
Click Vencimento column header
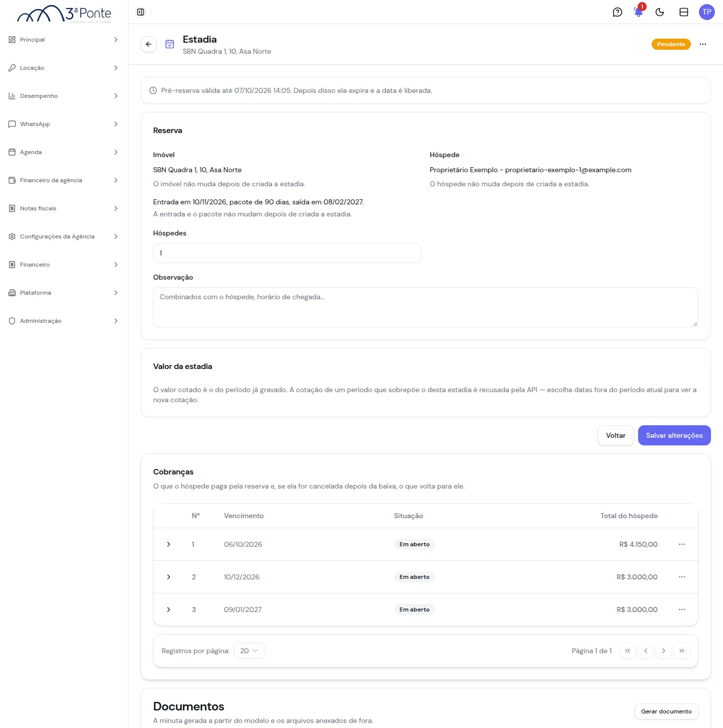click(244, 516)
